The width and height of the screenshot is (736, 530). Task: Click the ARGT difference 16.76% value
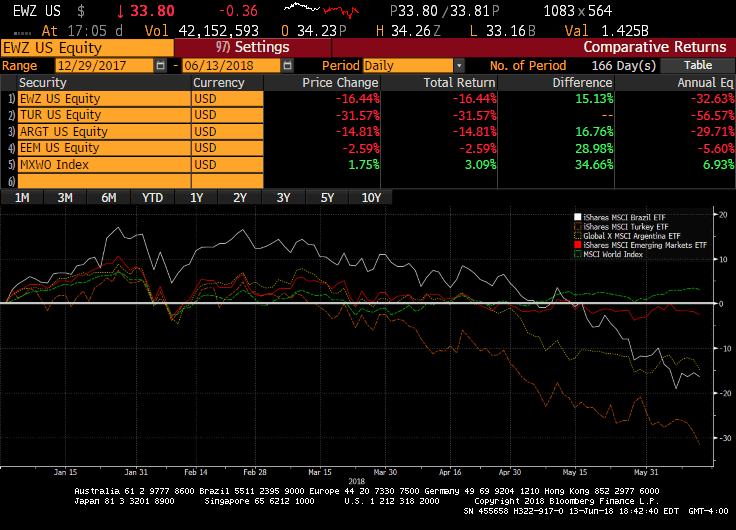click(x=594, y=131)
